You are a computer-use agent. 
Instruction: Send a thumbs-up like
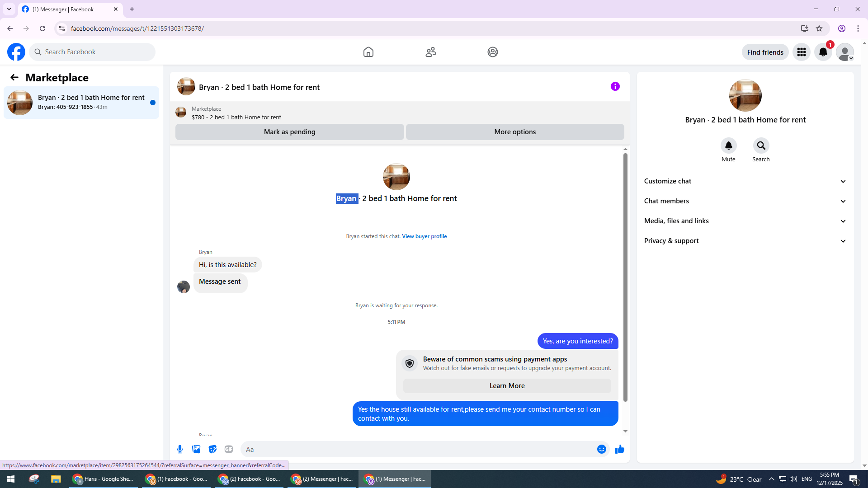coord(619,449)
